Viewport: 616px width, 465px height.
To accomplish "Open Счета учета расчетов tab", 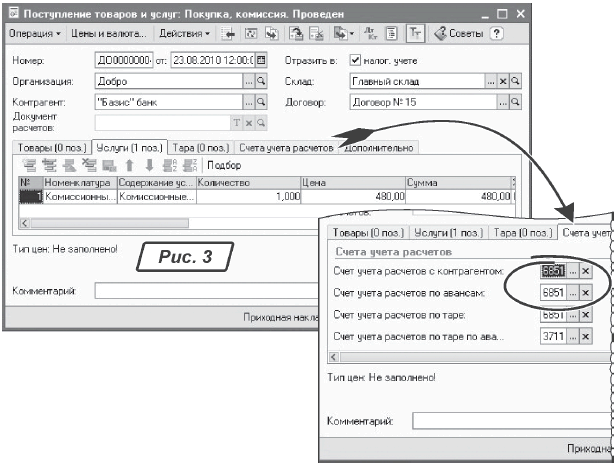I will click(286, 148).
